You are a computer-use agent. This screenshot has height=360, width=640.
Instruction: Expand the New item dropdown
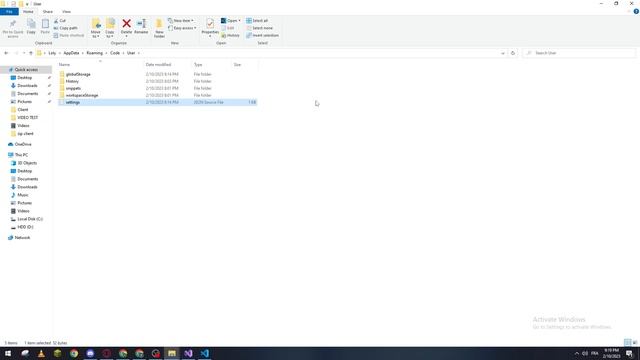click(181, 20)
